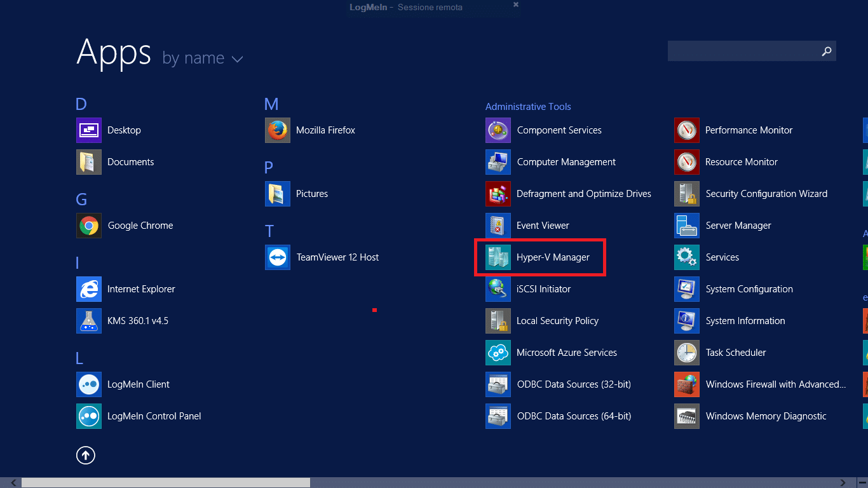Open Defragment and Optimize Drives icon
The image size is (868, 488).
click(498, 194)
